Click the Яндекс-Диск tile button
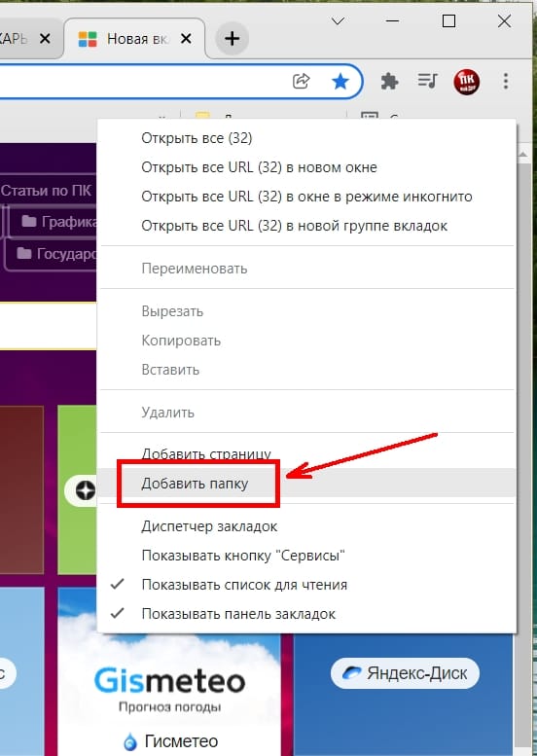537x756 pixels. click(x=405, y=673)
